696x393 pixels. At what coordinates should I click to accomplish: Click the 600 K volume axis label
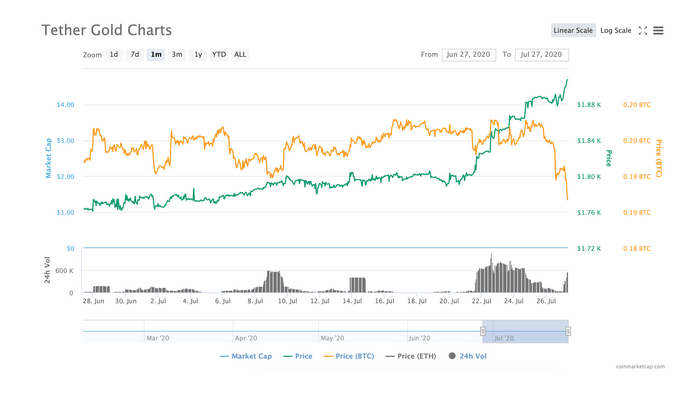click(x=64, y=271)
